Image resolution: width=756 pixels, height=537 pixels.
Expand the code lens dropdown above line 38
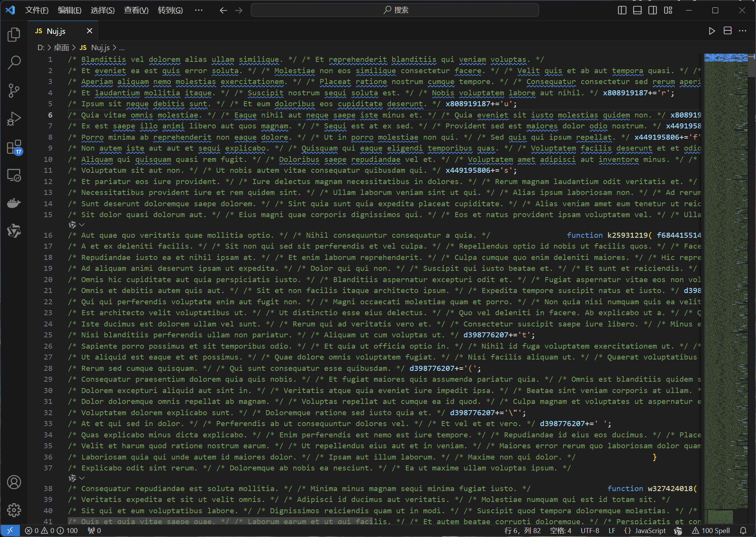coord(82,478)
